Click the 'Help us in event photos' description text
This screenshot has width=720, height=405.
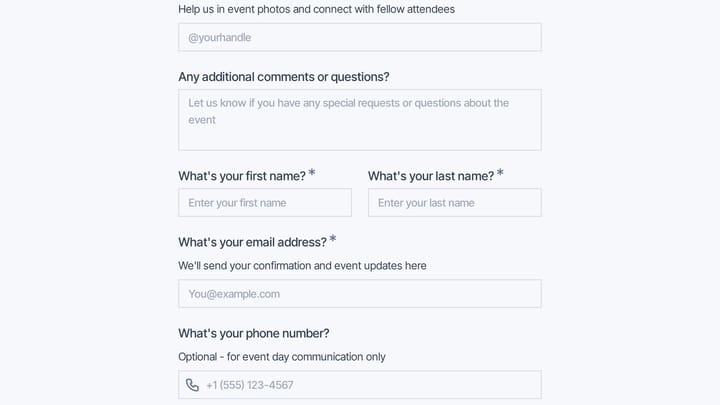(316, 9)
